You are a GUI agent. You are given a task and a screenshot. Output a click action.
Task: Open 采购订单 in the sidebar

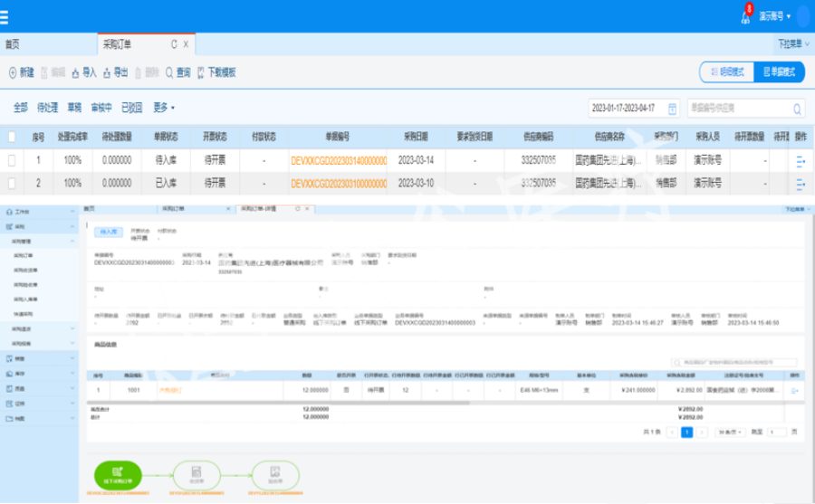[24, 256]
